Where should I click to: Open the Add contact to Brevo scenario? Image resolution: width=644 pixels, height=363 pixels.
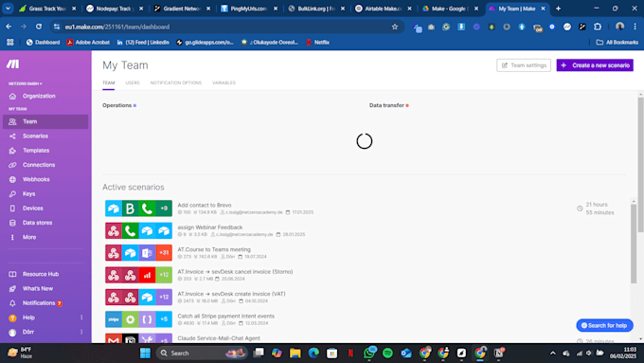[x=205, y=205]
